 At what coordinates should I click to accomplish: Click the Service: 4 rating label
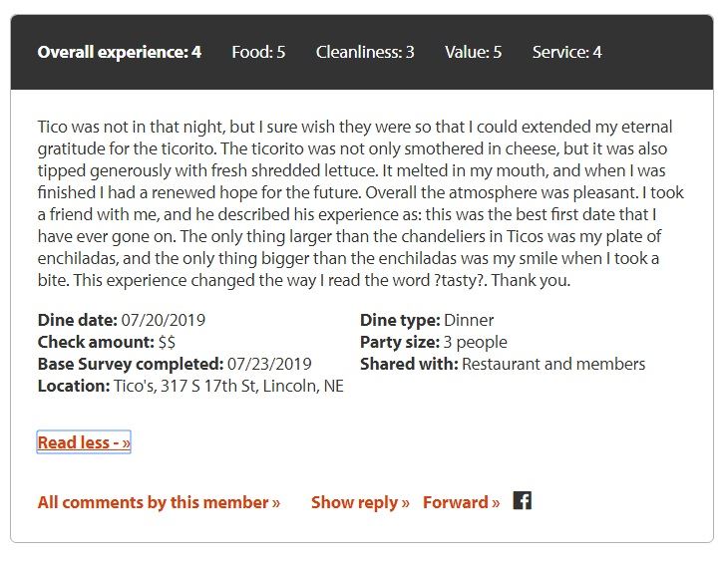(566, 52)
